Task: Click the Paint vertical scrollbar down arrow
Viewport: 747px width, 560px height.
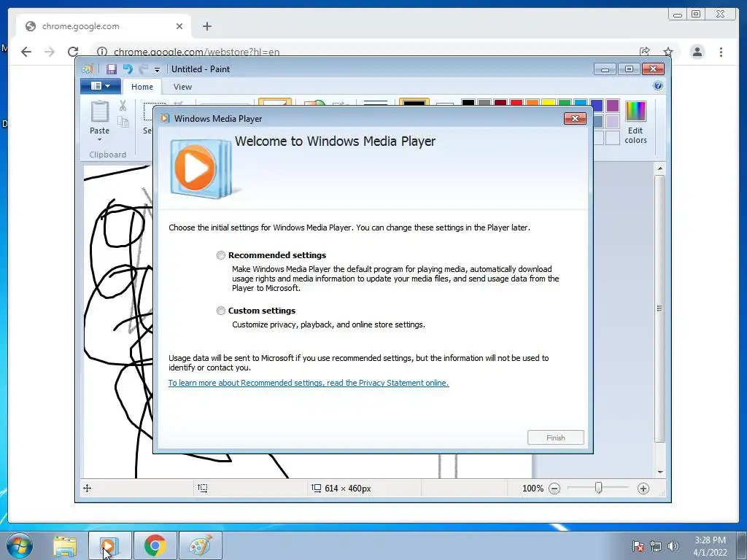Action: (659, 472)
